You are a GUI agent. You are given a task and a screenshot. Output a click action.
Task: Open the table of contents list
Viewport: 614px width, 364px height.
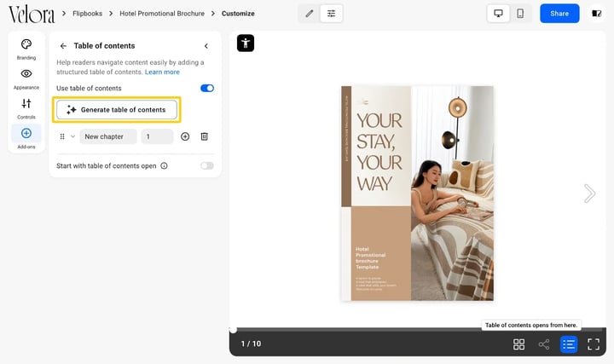tap(569, 344)
